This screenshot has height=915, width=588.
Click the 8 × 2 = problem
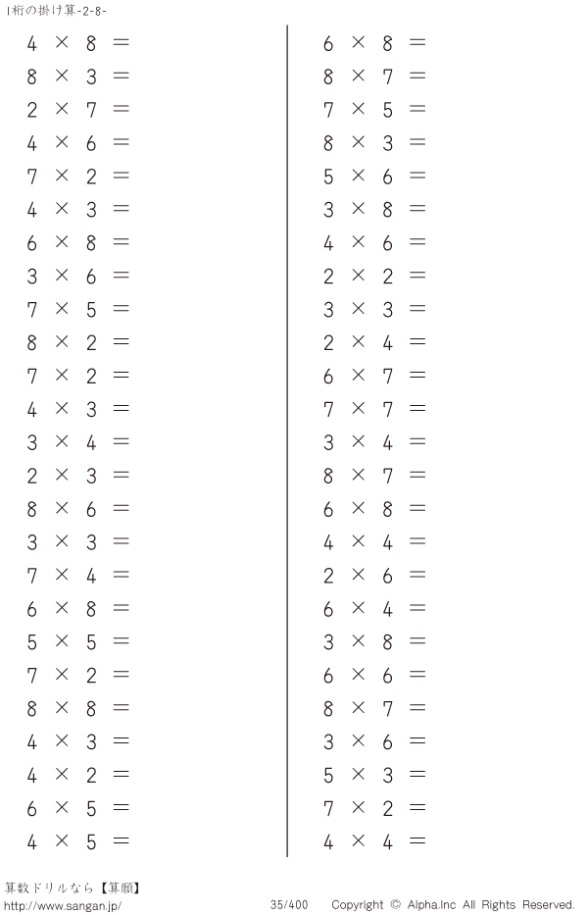[x=78, y=342]
